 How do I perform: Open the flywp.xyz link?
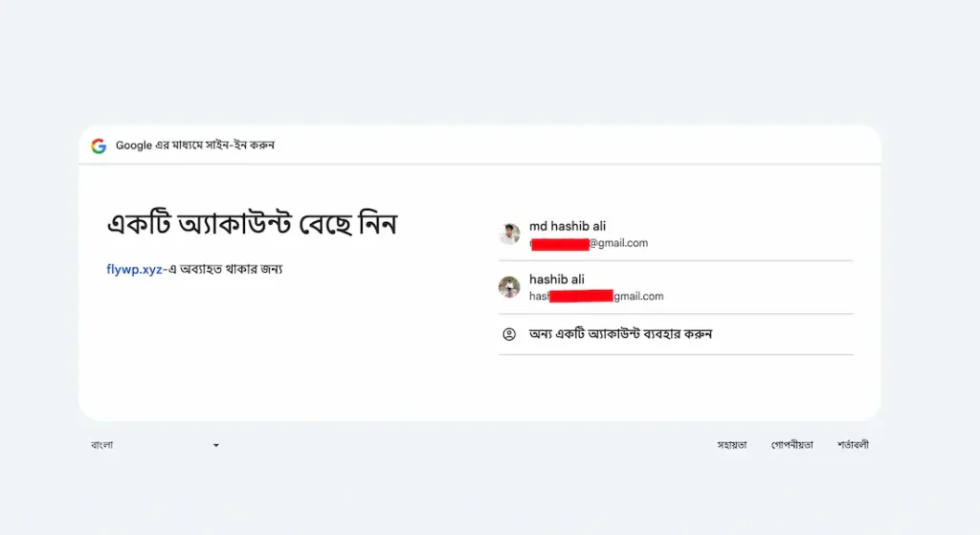pos(133,269)
